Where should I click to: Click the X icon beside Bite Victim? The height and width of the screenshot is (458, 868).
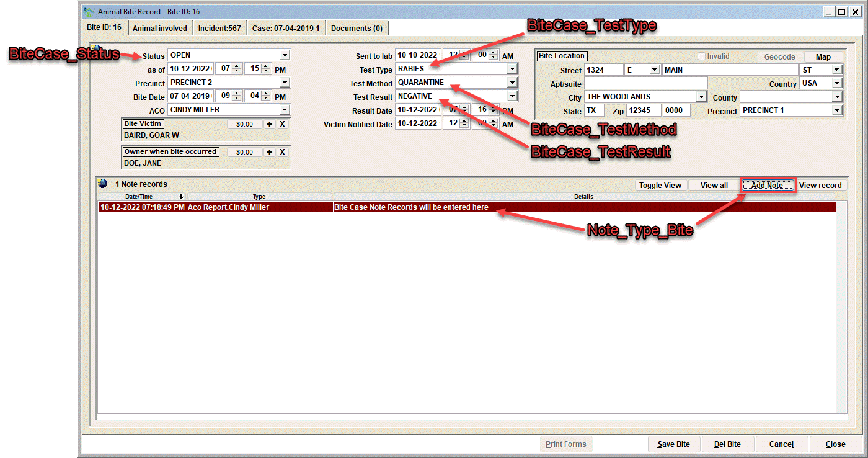282,124
